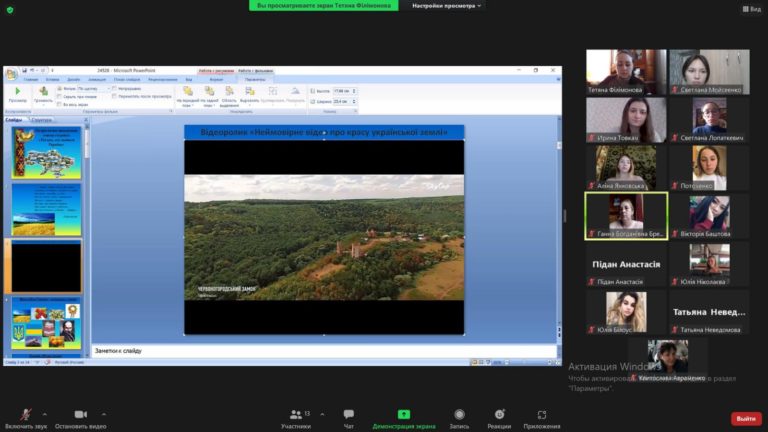768x432 pixels.
Task: Open the Участники participants panel
Action: [x=294, y=416]
